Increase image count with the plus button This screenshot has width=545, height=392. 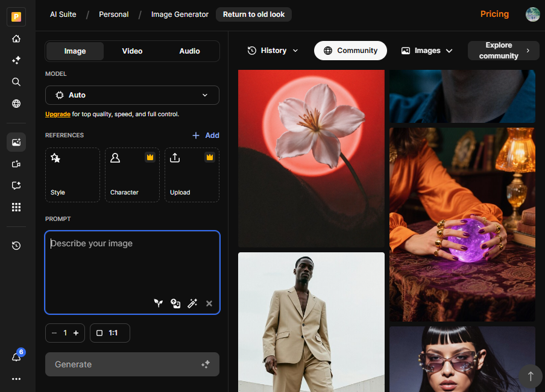coord(76,333)
